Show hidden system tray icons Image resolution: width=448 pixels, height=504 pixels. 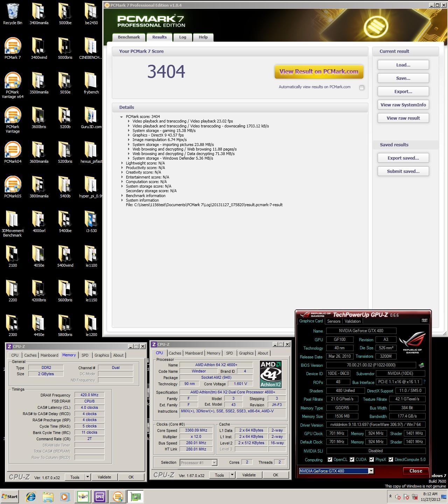pyautogui.click(x=390, y=496)
